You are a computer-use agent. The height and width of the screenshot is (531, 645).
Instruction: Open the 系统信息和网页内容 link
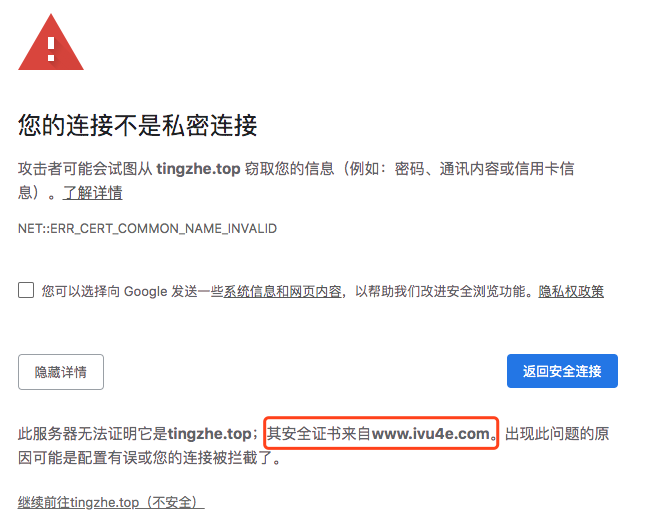point(282,291)
